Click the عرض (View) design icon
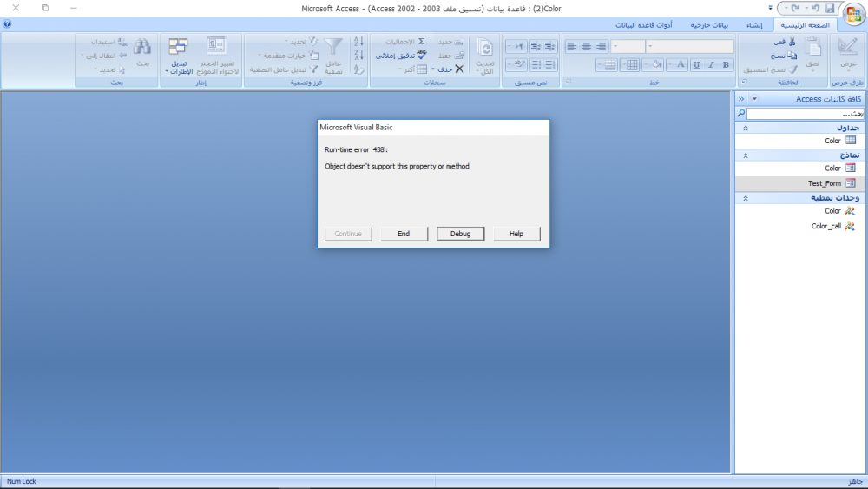868x489 pixels. [847, 47]
